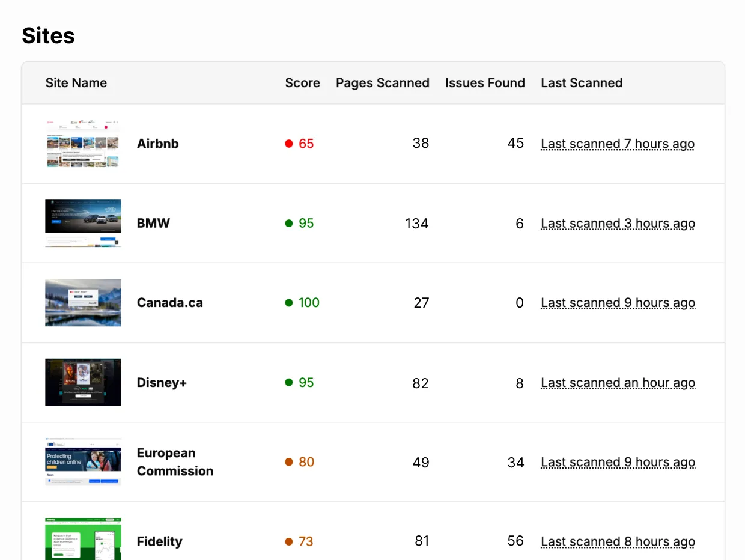
Task: Click the Site Name column header
Action: pos(76,83)
